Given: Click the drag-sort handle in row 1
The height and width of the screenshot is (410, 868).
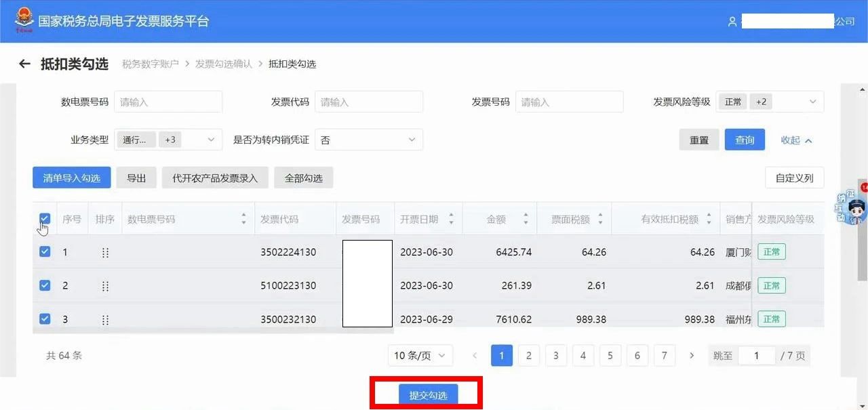Looking at the screenshot, I should [x=105, y=252].
